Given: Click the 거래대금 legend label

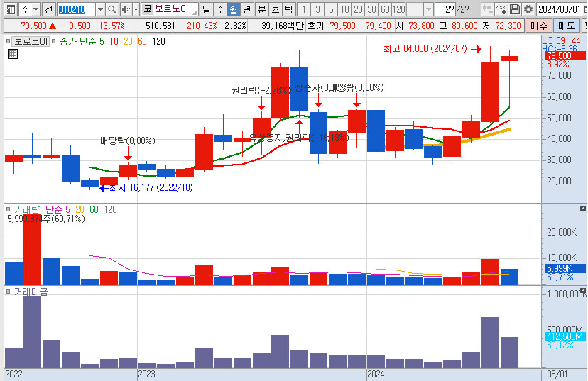Looking at the screenshot, I should pyautogui.click(x=31, y=292).
